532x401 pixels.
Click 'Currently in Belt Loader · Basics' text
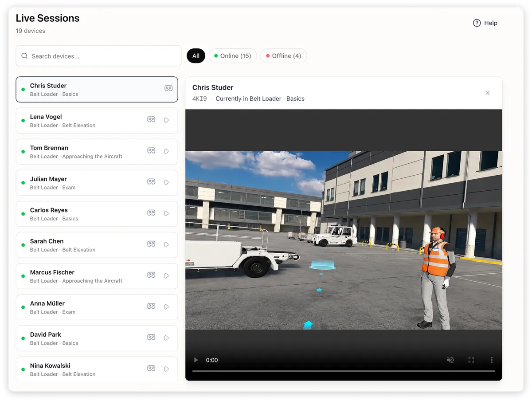[x=260, y=98]
